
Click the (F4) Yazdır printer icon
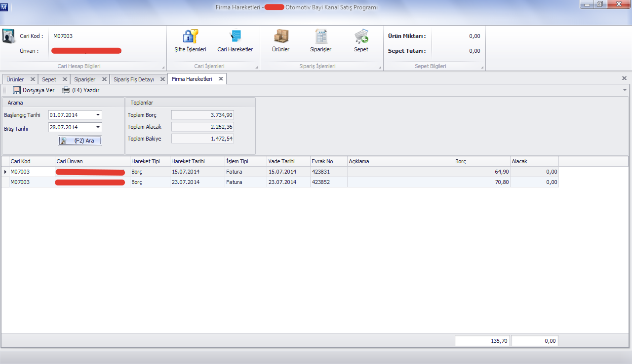point(66,90)
